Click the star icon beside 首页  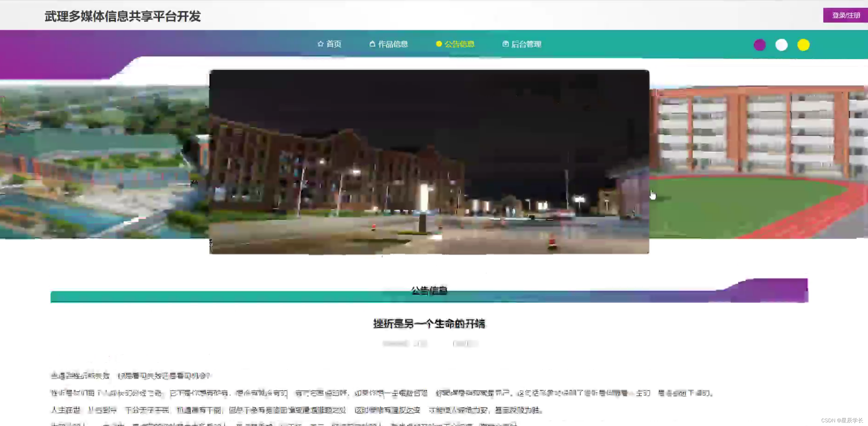tap(320, 44)
